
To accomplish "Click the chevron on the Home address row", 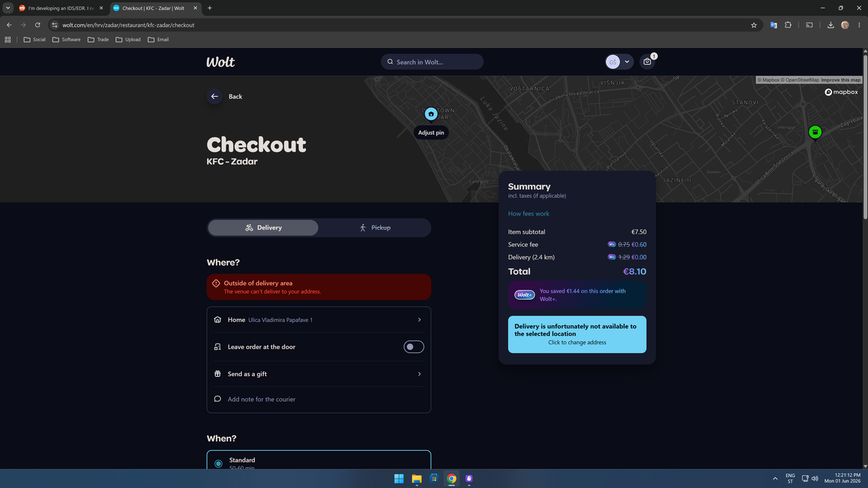I will [419, 320].
